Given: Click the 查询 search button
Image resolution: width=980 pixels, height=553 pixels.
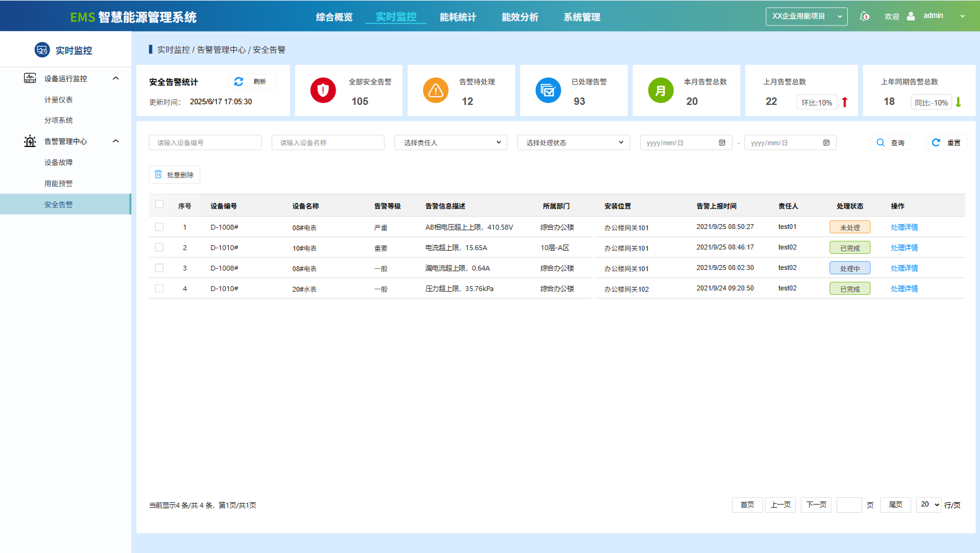Looking at the screenshot, I should click(x=891, y=143).
